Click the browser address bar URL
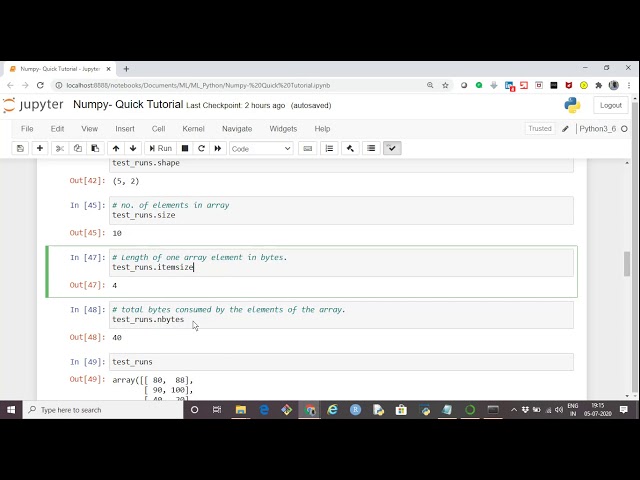This screenshot has width=640, height=480. coord(198,85)
